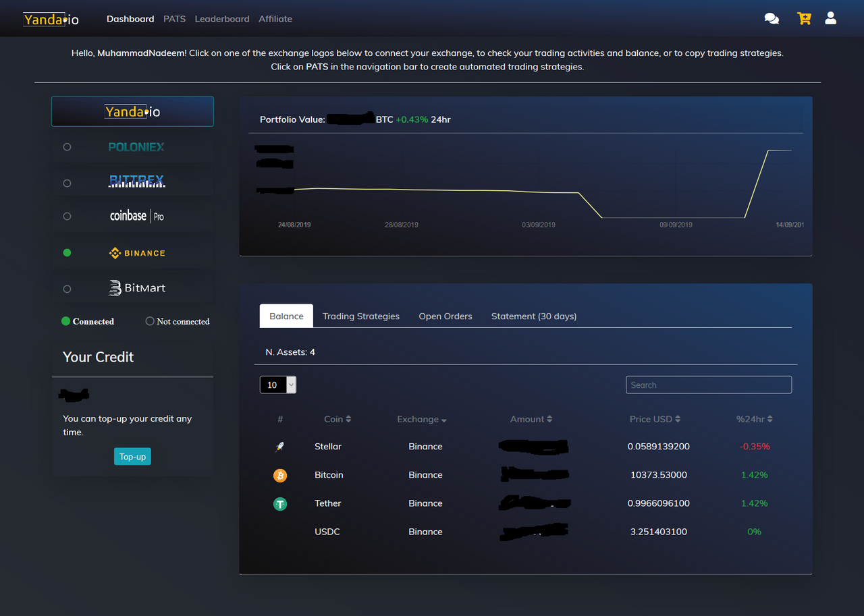
Task: Click the N. Assets: 4 label
Action: 290,352
